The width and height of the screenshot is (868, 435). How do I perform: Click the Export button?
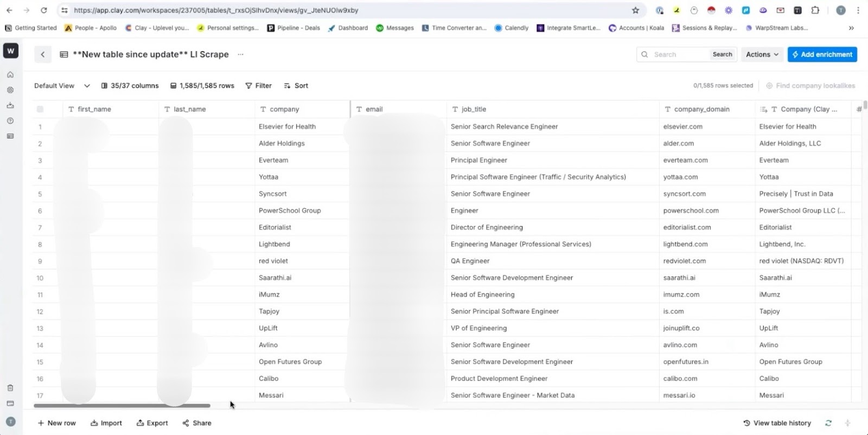pos(152,423)
